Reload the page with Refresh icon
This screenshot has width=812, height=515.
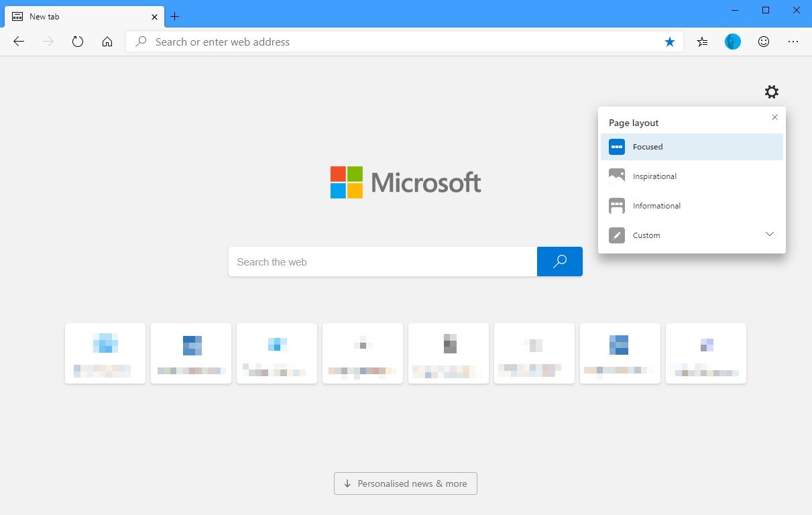click(78, 42)
